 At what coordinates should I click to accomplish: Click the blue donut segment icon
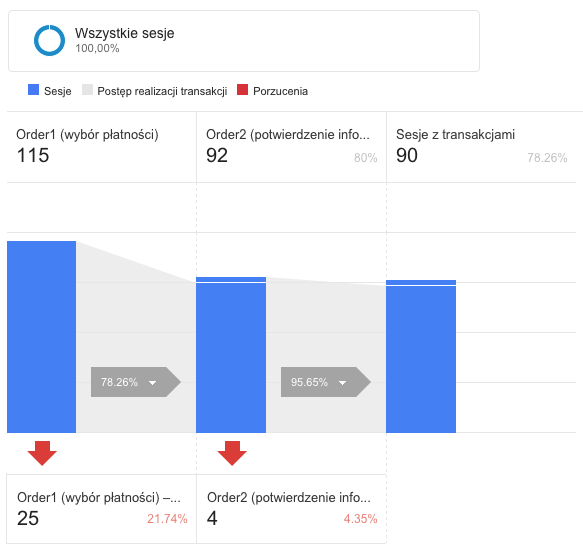(x=49, y=41)
